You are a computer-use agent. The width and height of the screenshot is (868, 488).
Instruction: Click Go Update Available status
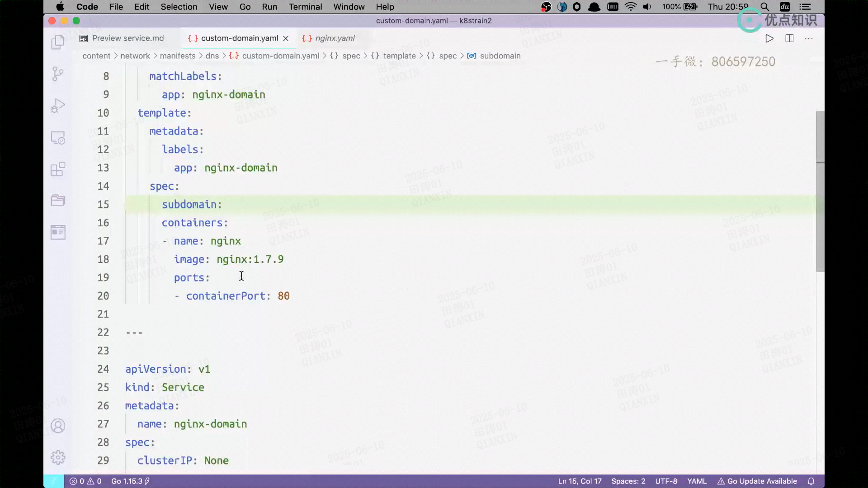(x=757, y=481)
